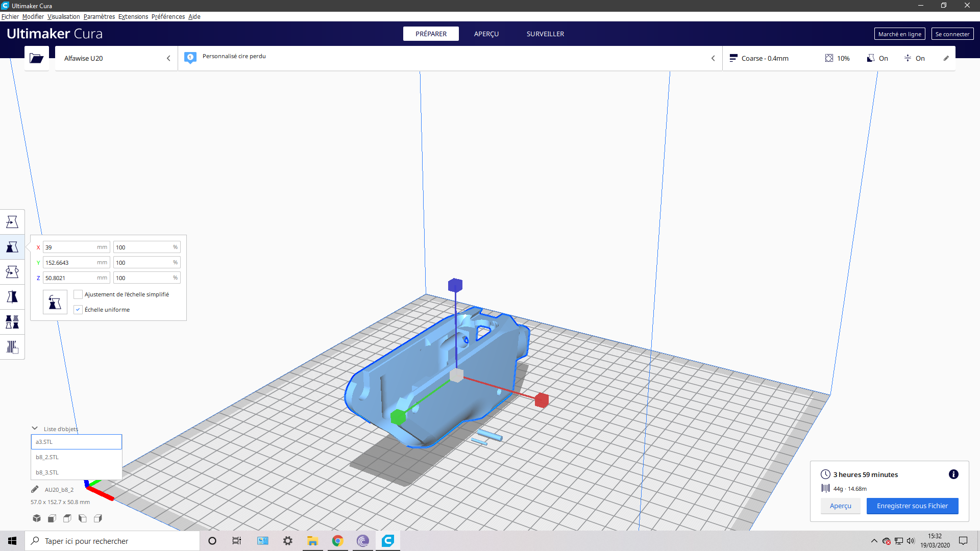Screen dimensions: 980x551
Task: Click the infill 10% icon
Action: [x=829, y=58]
